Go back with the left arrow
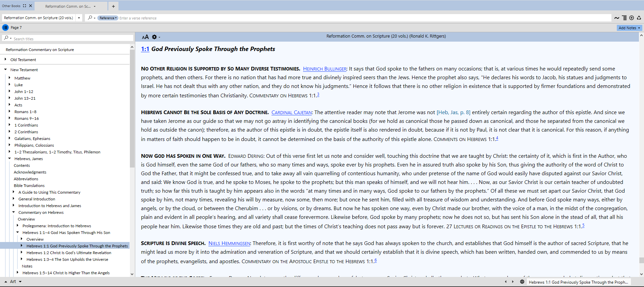644x287 pixels. 506,282
